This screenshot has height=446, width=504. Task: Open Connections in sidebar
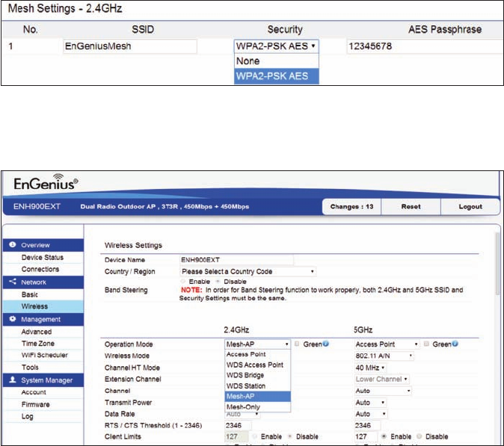pyautogui.click(x=40, y=269)
